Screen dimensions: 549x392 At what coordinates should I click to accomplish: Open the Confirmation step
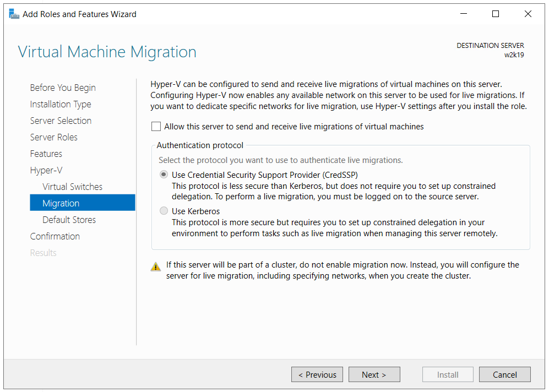[55, 236]
